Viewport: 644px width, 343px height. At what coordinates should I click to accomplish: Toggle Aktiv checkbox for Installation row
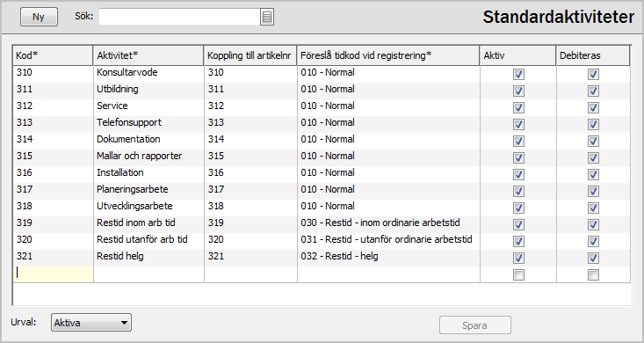pyautogui.click(x=518, y=174)
